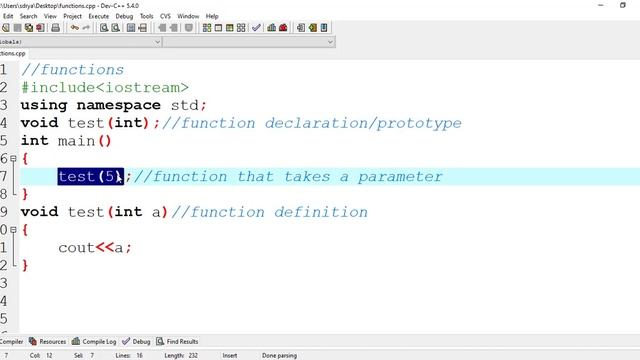This screenshot has height=360, width=640.
Task: Click the 'Insert' mode status bar entry
Action: point(230,356)
